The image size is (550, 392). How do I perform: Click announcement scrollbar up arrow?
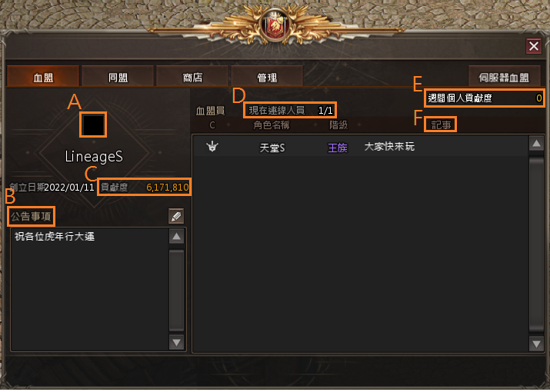(176, 236)
